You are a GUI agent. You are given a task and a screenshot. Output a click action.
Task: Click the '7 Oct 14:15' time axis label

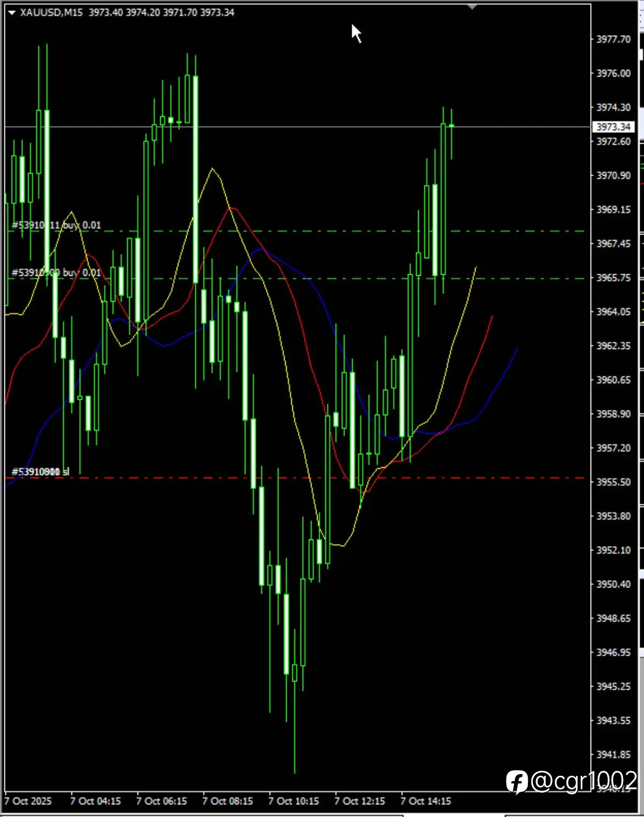(425, 801)
